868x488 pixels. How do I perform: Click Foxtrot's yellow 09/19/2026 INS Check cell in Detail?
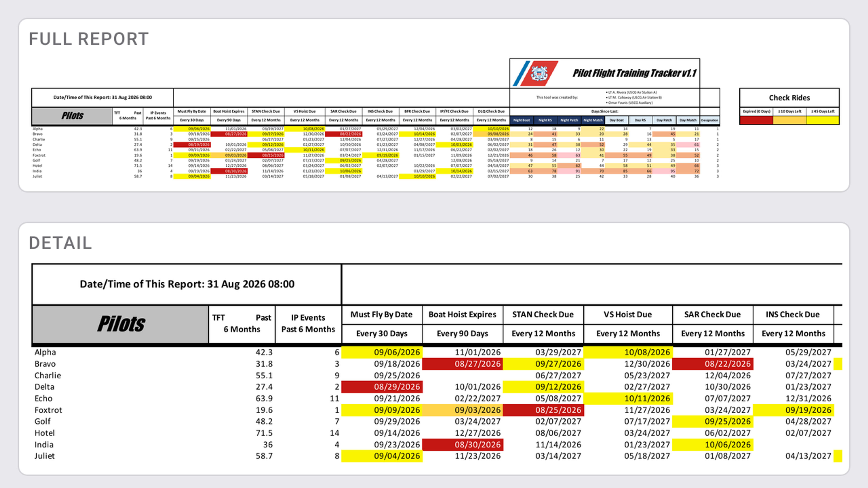click(x=794, y=410)
